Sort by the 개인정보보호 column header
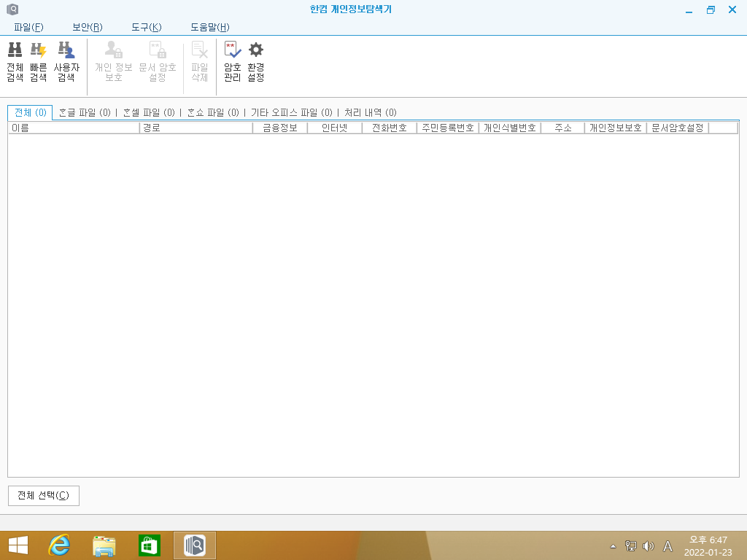Screen dimensions: 747x560 click(x=616, y=128)
